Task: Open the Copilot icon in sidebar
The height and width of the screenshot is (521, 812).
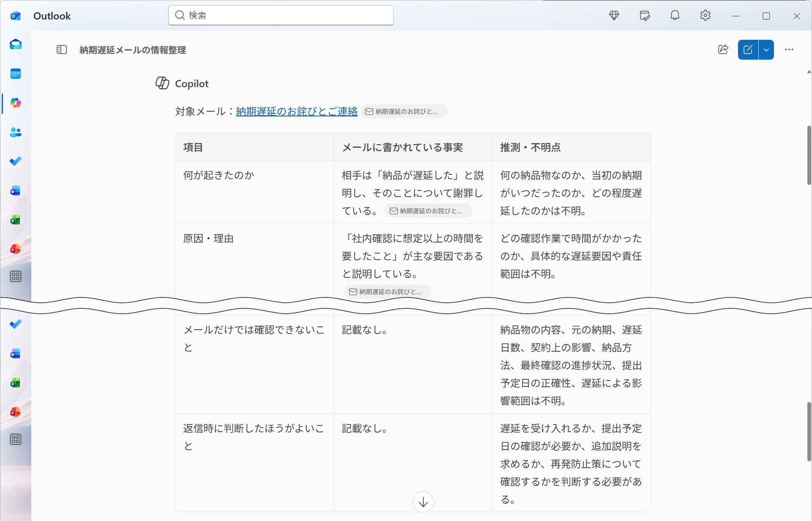Action: click(16, 103)
